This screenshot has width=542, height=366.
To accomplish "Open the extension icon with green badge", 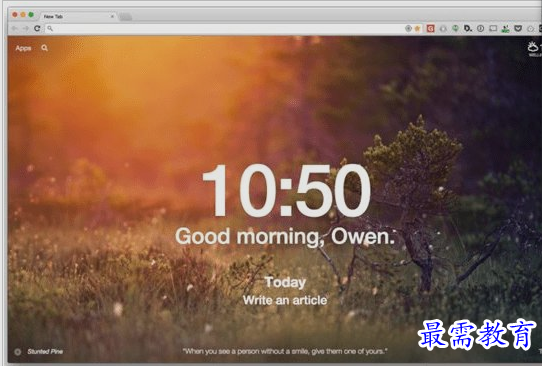I will pyautogui.click(x=505, y=28).
